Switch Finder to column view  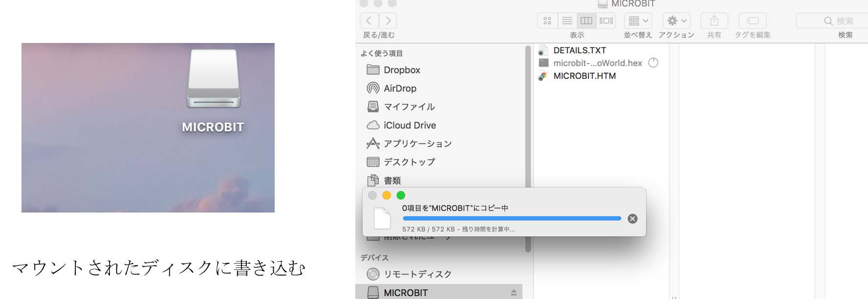pos(586,21)
